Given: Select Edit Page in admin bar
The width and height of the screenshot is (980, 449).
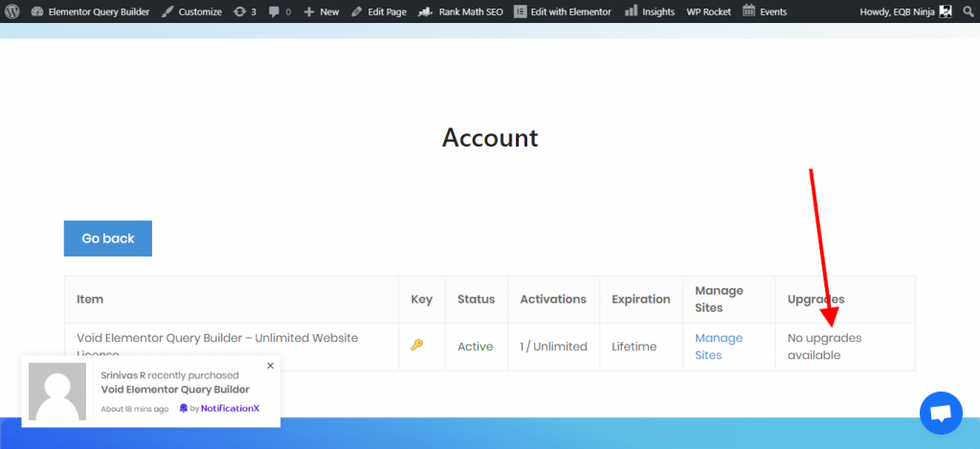Looking at the screenshot, I should [379, 11].
